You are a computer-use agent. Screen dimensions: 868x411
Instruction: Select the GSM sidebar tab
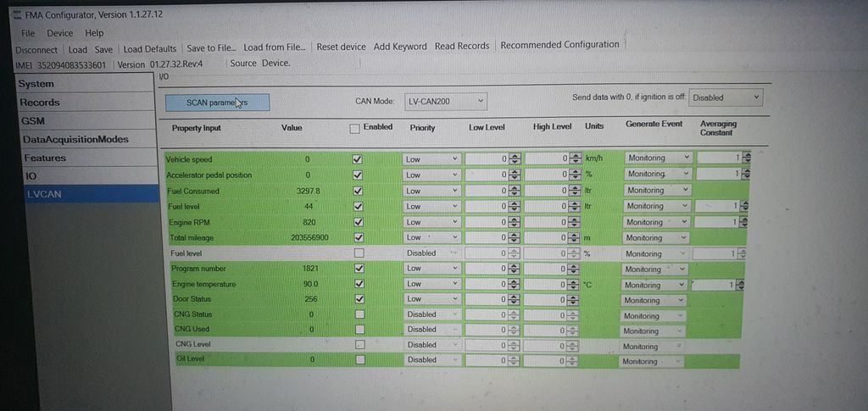coord(88,120)
